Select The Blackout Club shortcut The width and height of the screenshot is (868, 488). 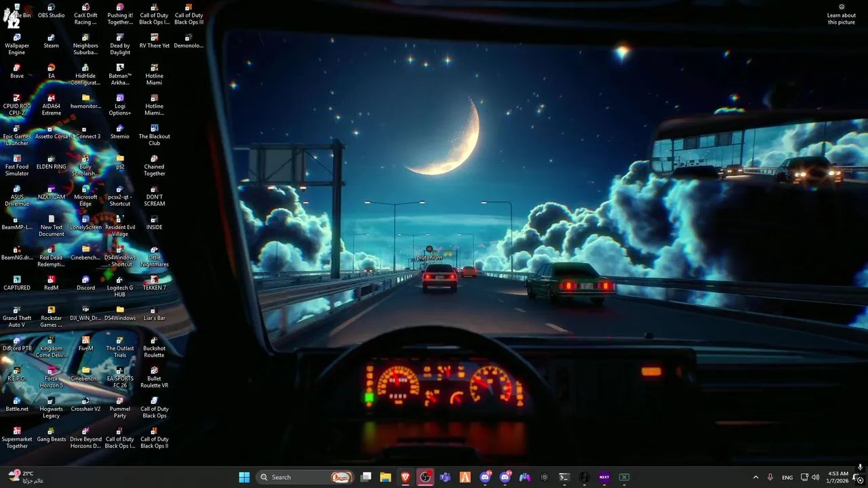pos(154,136)
